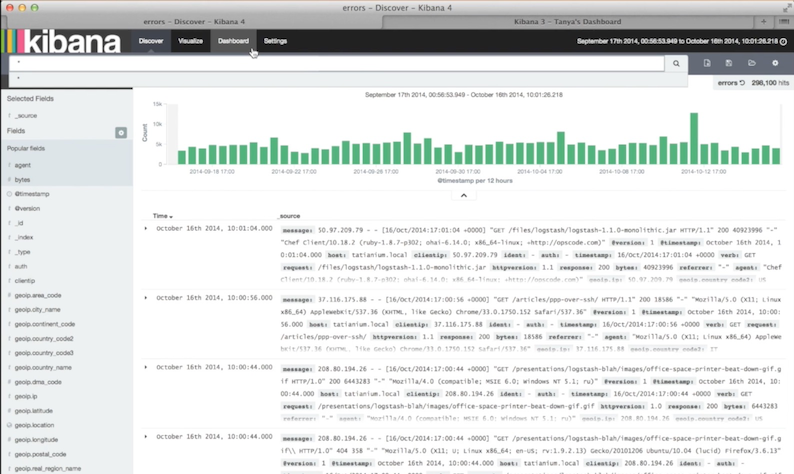
Task: Click the search magnifier button
Action: (x=676, y=63)
